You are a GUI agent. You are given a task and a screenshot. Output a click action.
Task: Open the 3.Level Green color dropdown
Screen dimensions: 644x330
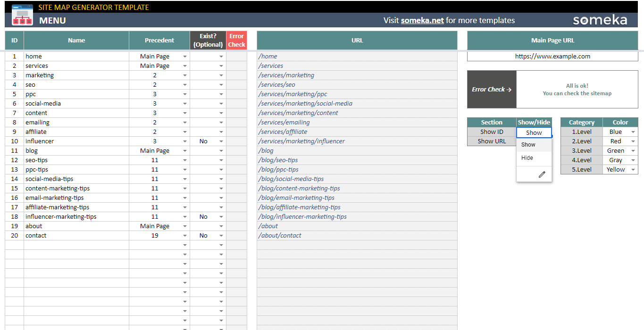coord(633,151)
